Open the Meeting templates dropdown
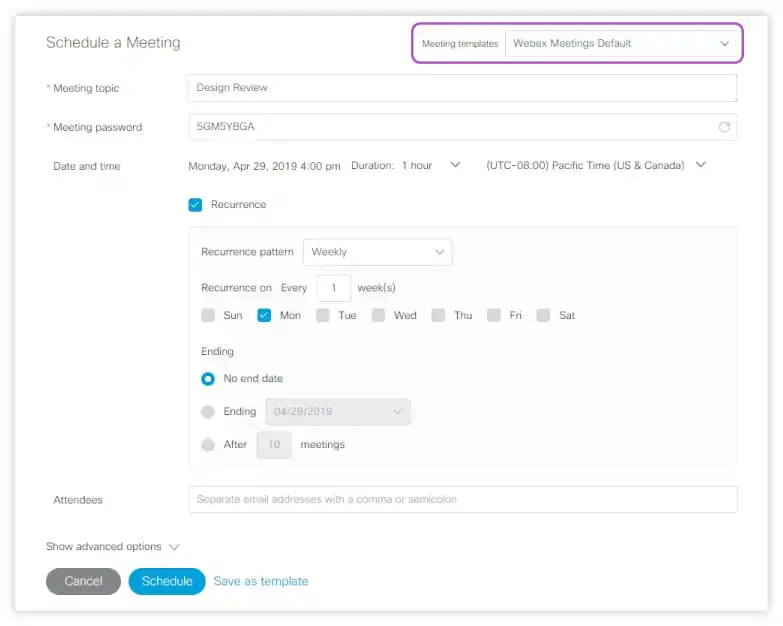 620,43
